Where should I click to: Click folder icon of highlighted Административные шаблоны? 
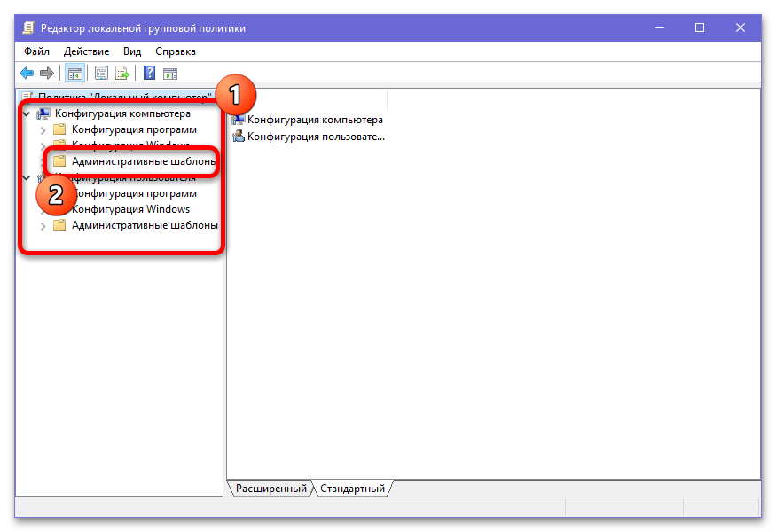[x=59, y=161]
